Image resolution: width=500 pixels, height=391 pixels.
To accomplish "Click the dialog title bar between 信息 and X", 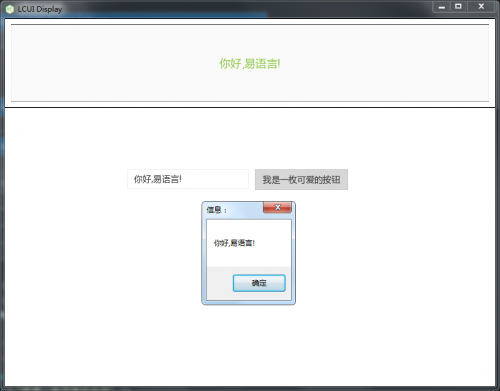I will [x=245, y=209].
